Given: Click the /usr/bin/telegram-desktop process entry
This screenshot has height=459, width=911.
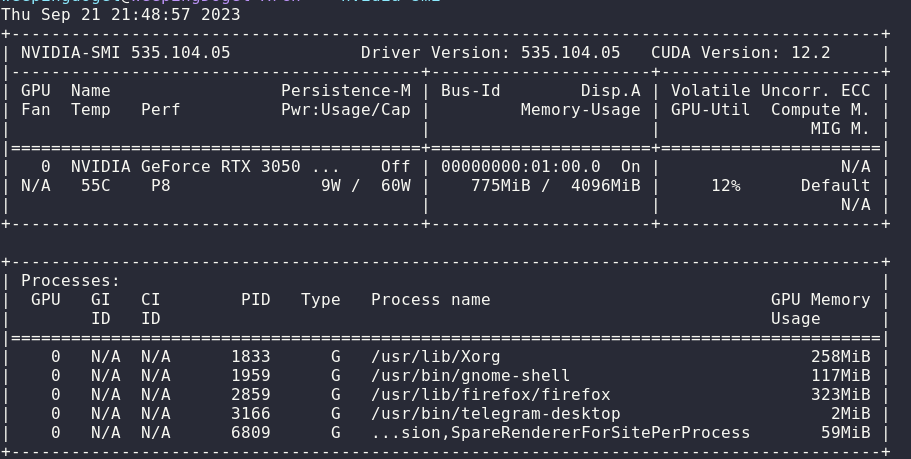Looking at the screenshot, I should (x=495, y=414).
